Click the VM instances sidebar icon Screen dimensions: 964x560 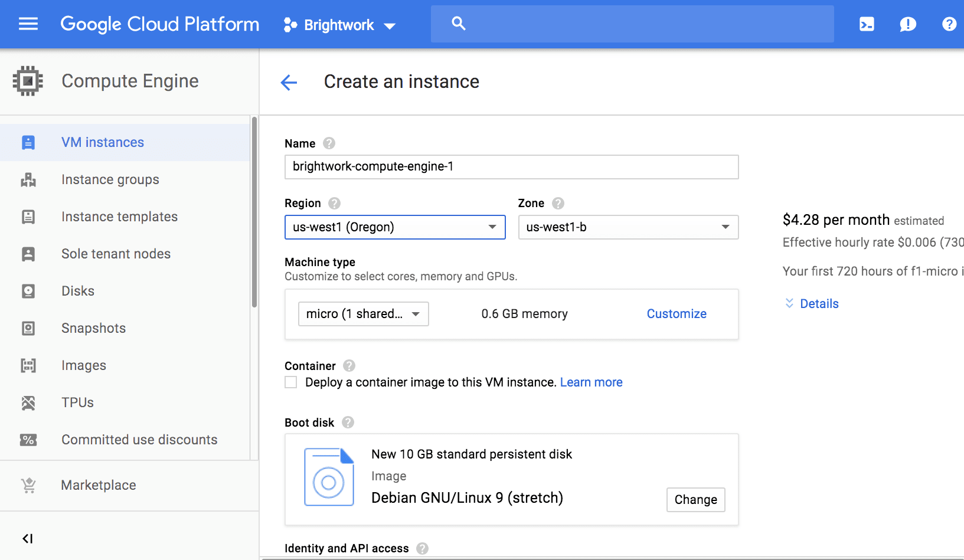point(28,142)
